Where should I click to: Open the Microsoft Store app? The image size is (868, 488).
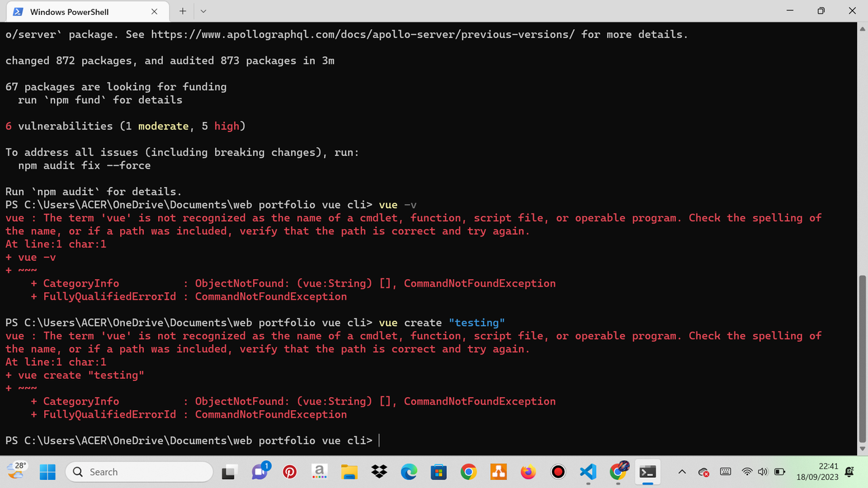pos(439,471)
